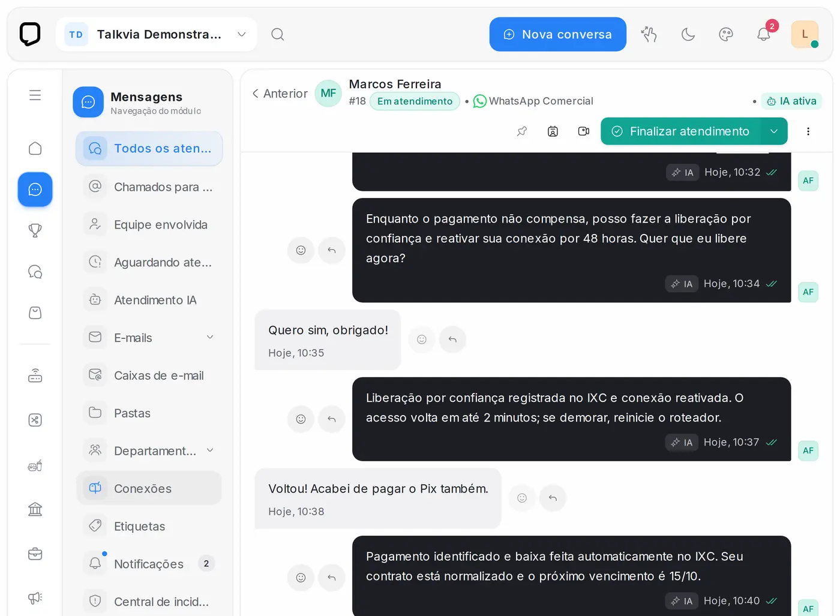This screenshot has width=840, height=616.
Task: Click the hand pointer icon in top bar
Action: (649, 34)
